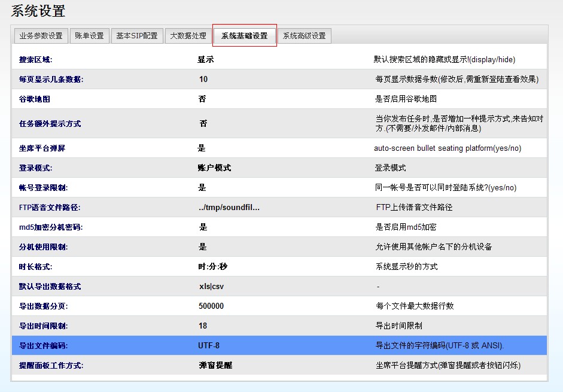Image resolution: width=563 pixels, height=392 pixels.
Task: Click the export format value xls|csv
Action: click(211, 287)
